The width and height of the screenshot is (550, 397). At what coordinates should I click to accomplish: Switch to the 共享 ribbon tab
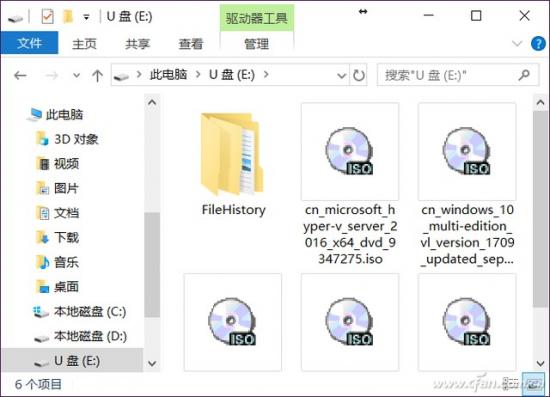(138, 44)
